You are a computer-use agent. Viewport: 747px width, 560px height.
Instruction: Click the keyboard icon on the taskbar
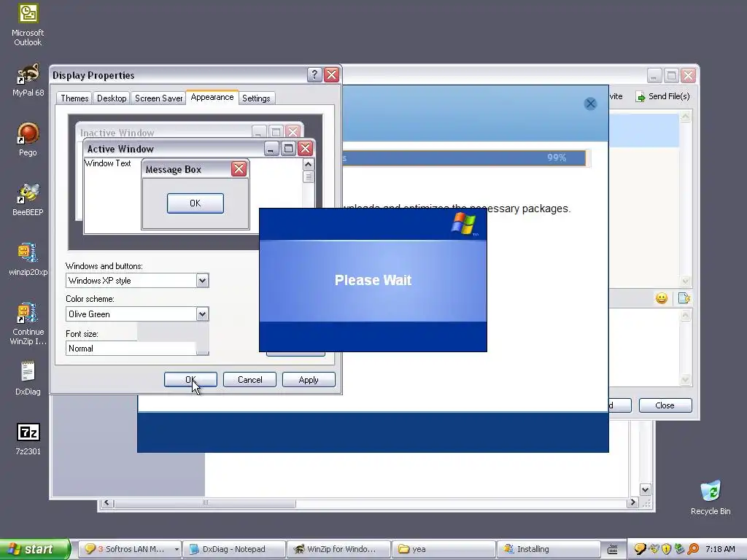click(613, 550)
